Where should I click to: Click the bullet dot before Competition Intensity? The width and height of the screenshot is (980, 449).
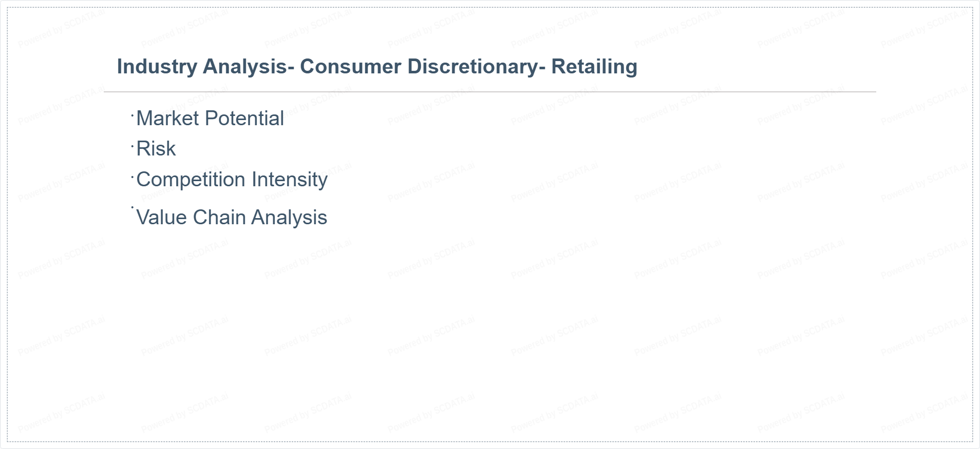tap(133, 175)
